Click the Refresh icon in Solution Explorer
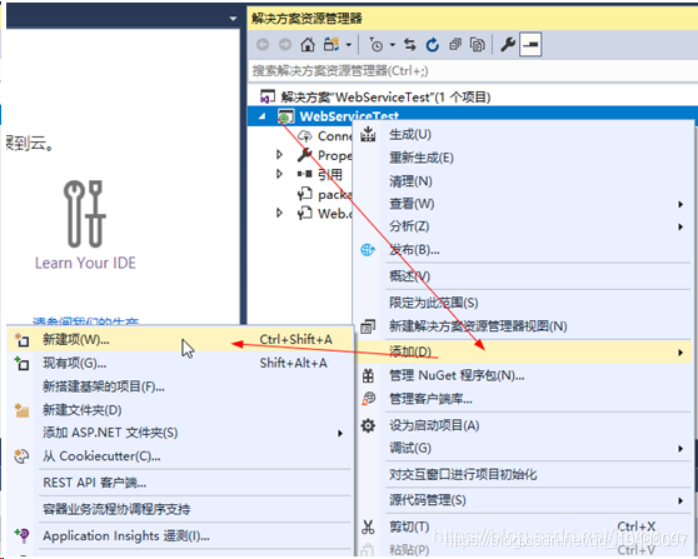The image size is (698, 559). 432,45
